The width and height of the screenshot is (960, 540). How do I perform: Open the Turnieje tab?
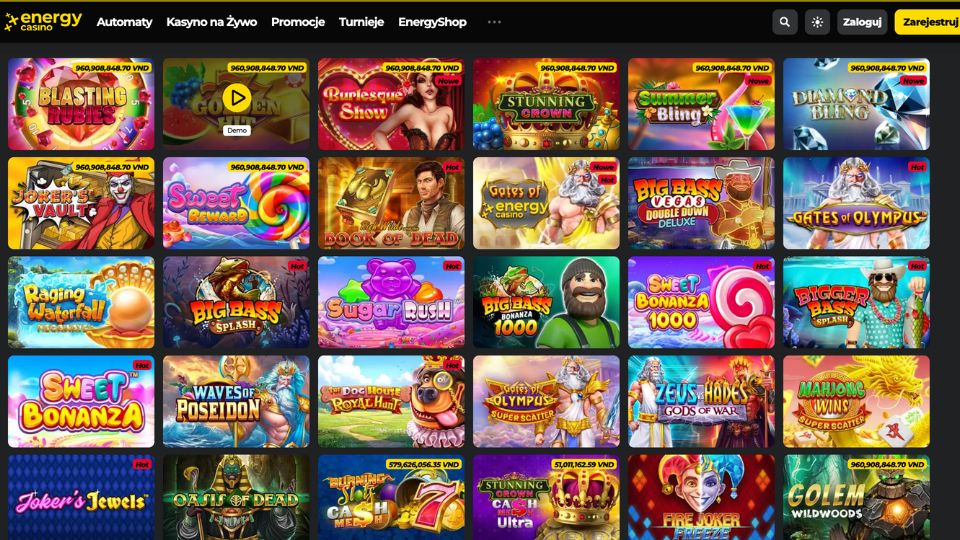(x=361, y=22)
